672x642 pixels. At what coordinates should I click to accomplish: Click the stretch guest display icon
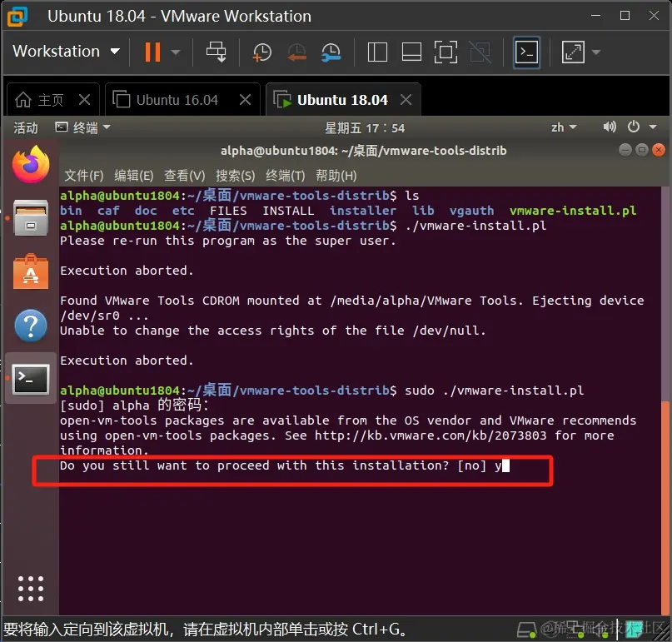[x=573, y=52]
